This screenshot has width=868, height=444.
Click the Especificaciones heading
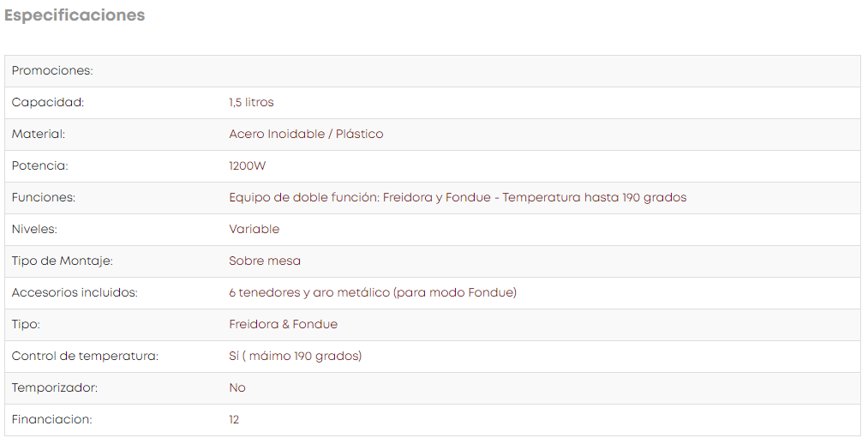tap(75, 15)
